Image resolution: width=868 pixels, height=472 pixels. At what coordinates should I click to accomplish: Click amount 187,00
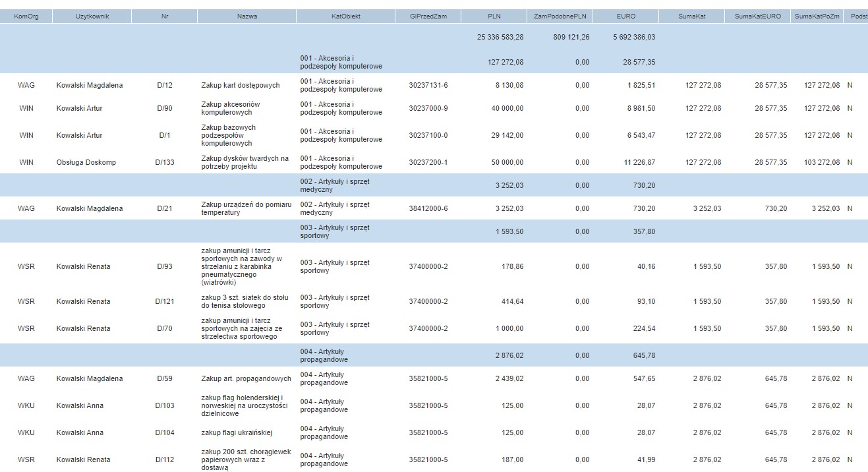[513, 459]
